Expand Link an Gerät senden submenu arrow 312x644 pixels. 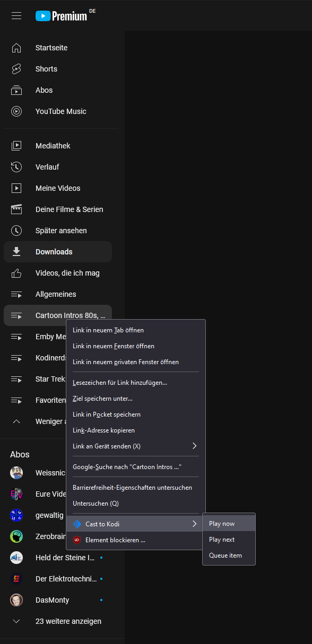point(194,446)
